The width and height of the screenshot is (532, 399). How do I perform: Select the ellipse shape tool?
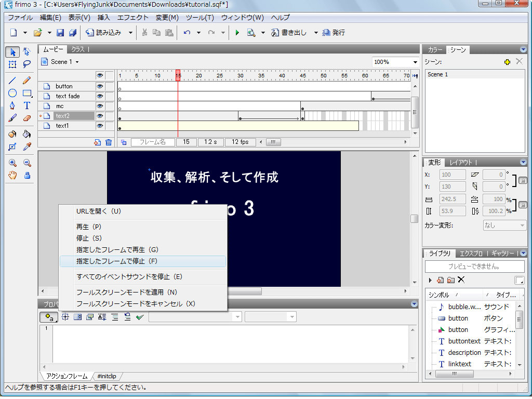[12, 93]
